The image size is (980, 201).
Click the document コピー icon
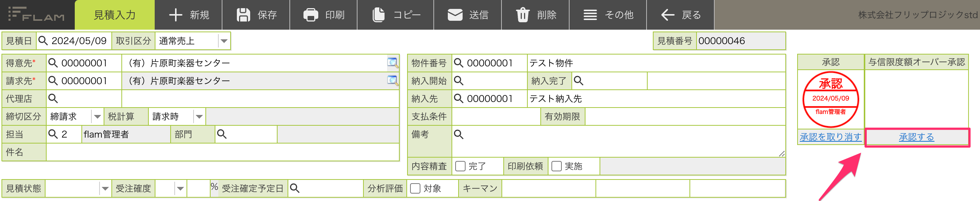coord(378,15)
